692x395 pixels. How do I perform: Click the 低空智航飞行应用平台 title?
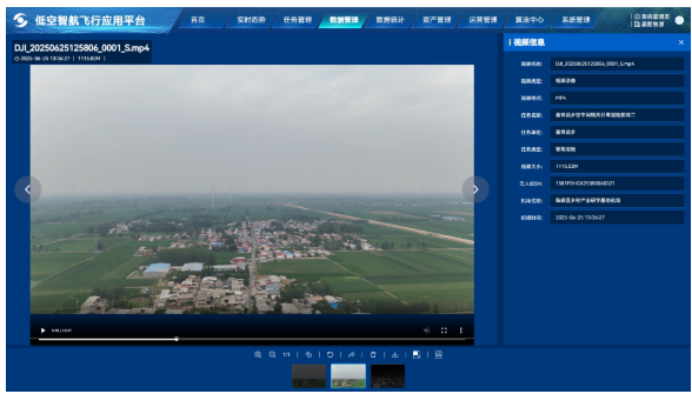pyautogui.click(x=90, y=20)
